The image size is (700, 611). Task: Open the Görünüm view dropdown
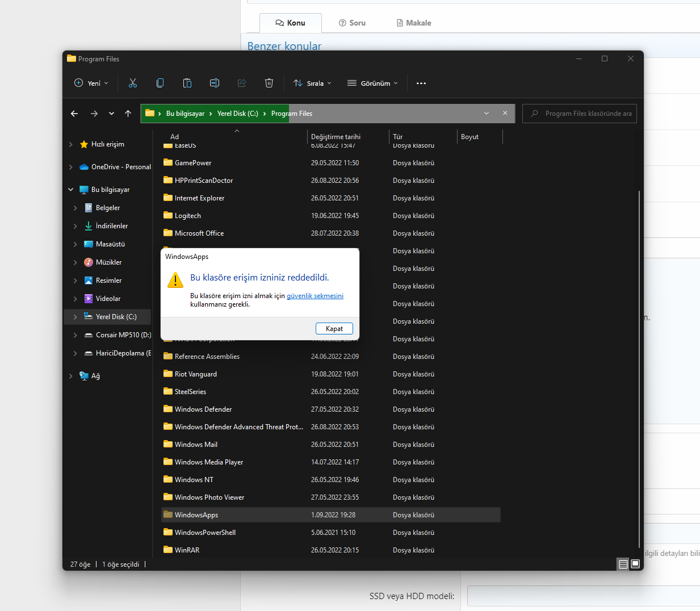[x=372, y=83]
